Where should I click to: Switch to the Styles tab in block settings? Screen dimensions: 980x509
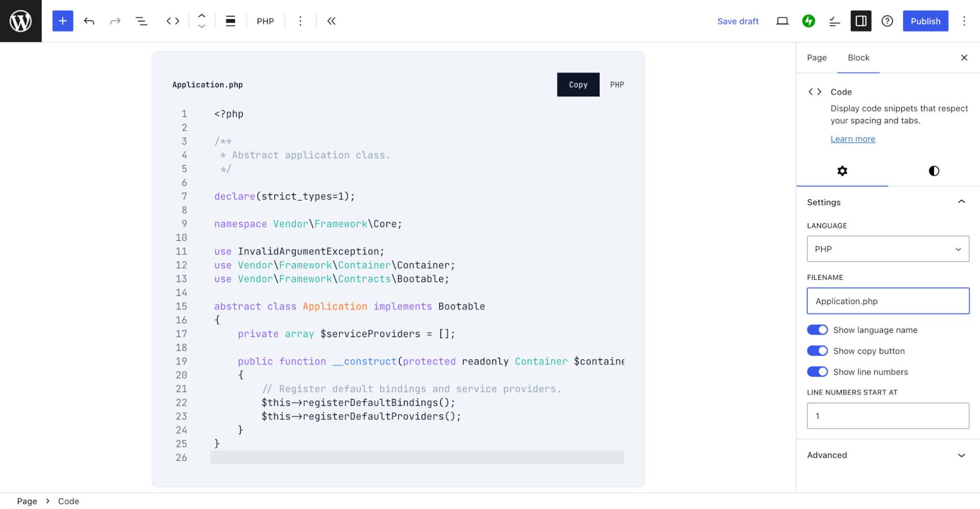(933, 171)
